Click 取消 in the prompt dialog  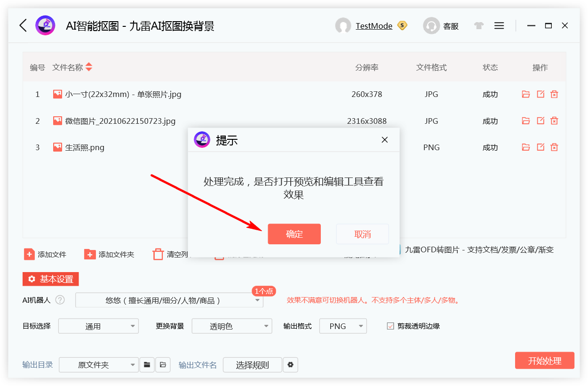coord(362,234)
